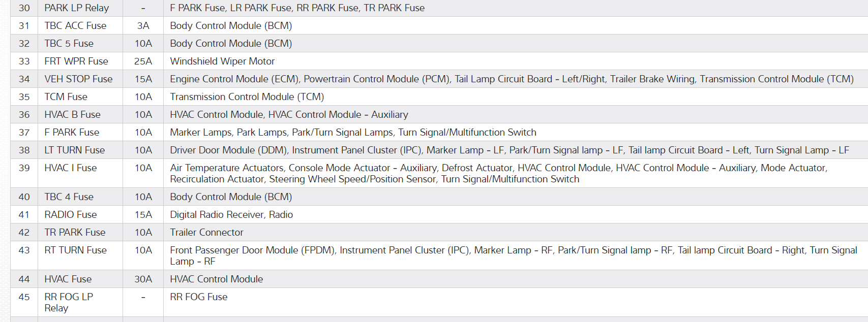Image resolution: width=868 pixels, height=322 pixels.
Task: Click the RT TURN Fuse cell
Action: (75, 250)
